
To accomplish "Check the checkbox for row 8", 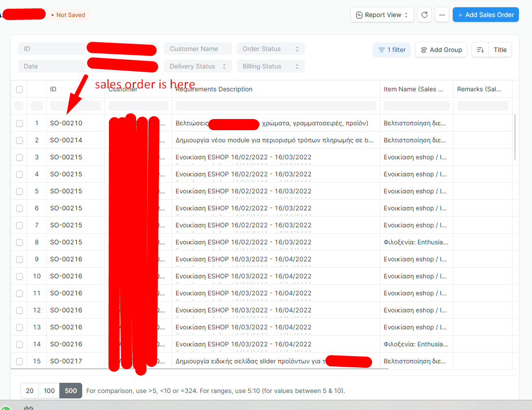I will [x=19, y=242].
